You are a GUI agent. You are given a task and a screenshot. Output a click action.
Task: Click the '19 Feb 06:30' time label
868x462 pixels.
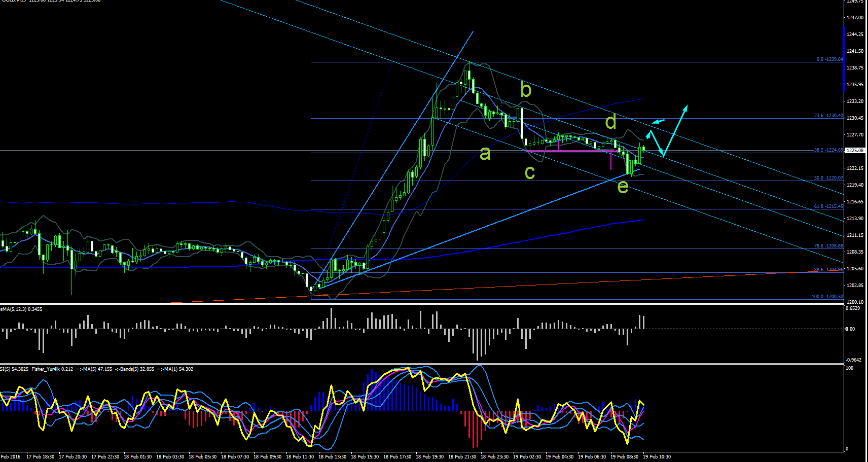coord(592,457)
